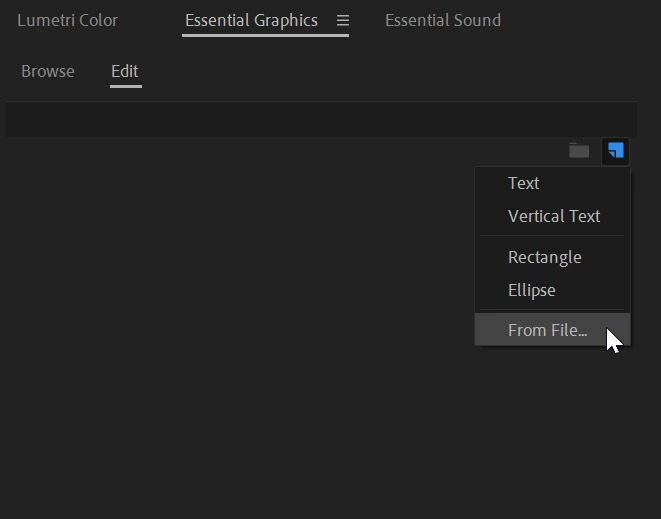
Task: Select the From File... menu option
Action: (x=547, y=330)
